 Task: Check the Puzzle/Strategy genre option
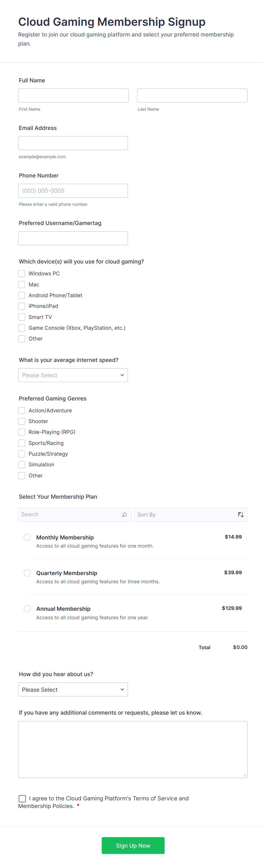pos(21,454)
